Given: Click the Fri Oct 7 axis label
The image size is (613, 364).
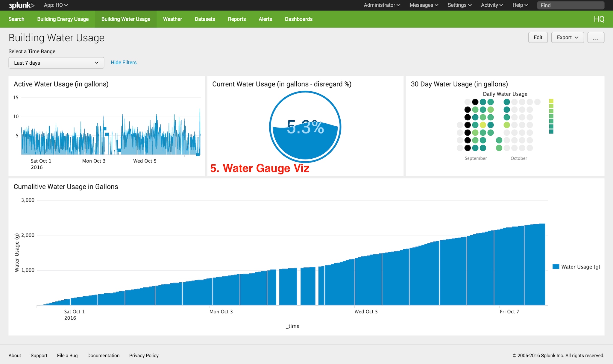Looking at the screenshot, I should (x=509, y=312).
